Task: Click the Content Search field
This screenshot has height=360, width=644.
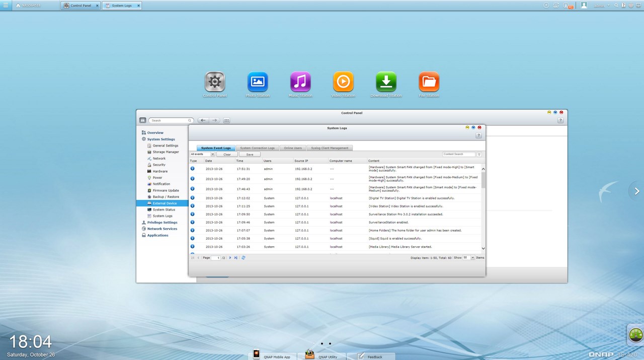Action: point(459,154)
